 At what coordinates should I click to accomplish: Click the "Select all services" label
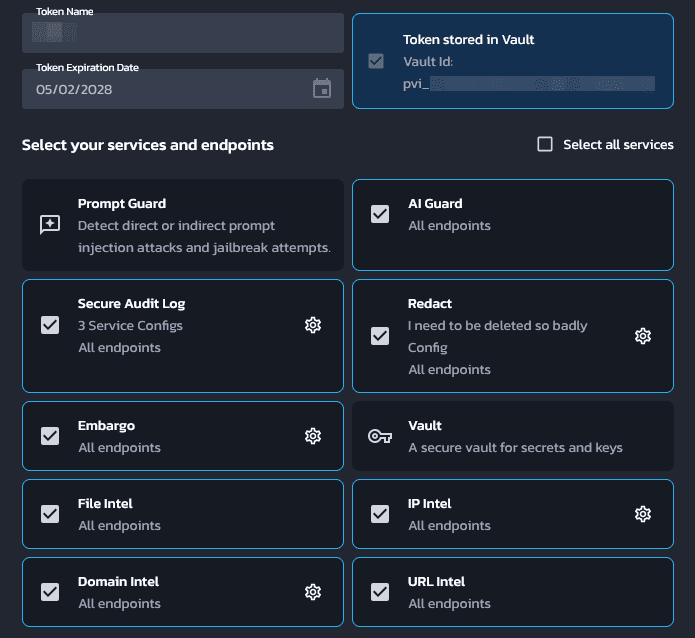[618, 145]
